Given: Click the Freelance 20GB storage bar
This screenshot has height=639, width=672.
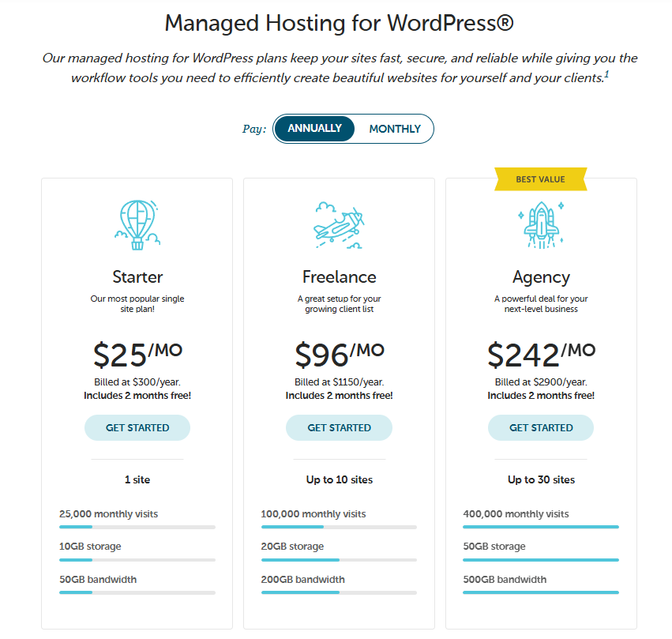Looking at the screenshot, I should pyautogui.click(x=339, y=560).
